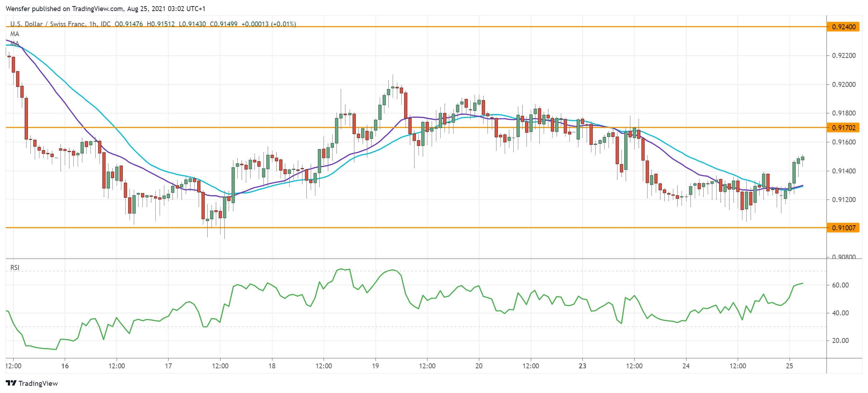Click the U.S. Dollar / Swiss Franc title

[x=48, y=24]
